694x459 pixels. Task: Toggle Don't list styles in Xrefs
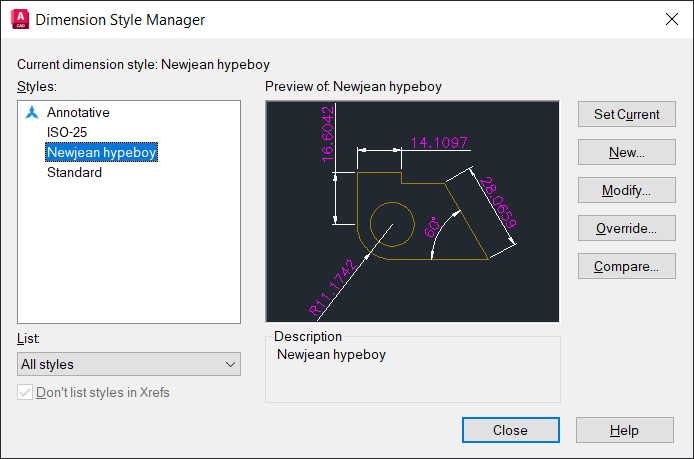pos(25,392)
